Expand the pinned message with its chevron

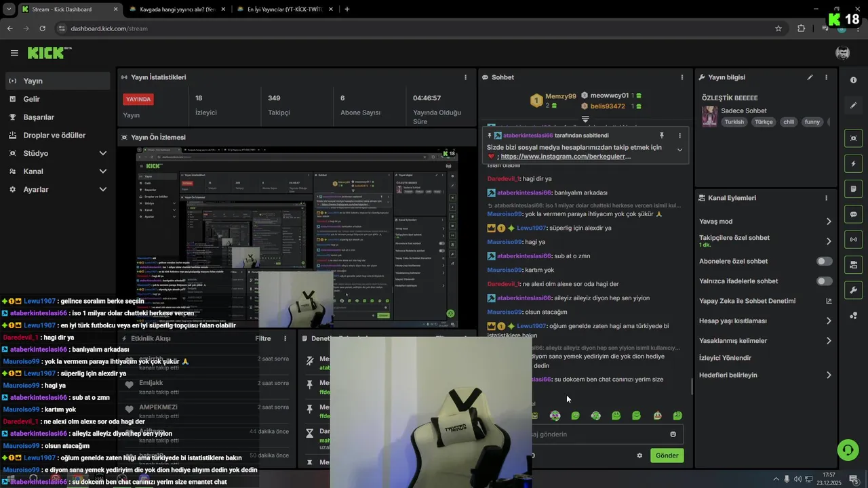coord(679,150)
